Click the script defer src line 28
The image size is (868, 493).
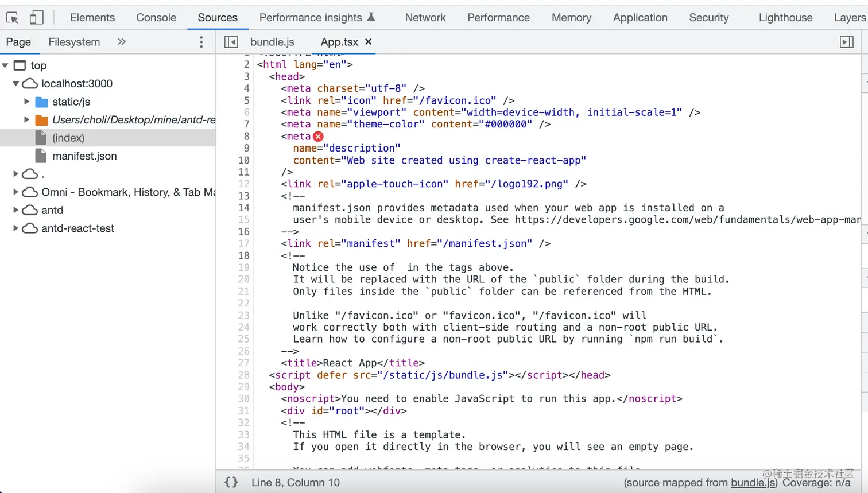click(440, 375)
